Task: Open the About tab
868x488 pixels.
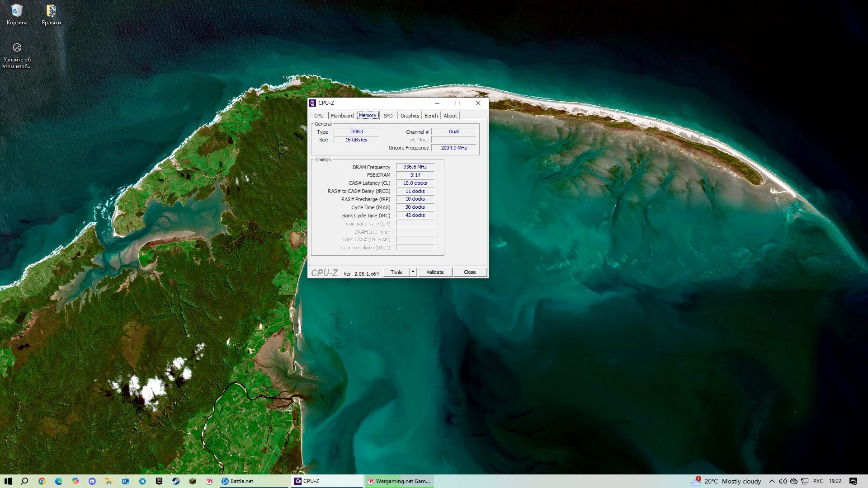Action: pyautogui.click(x=450, y=116)
